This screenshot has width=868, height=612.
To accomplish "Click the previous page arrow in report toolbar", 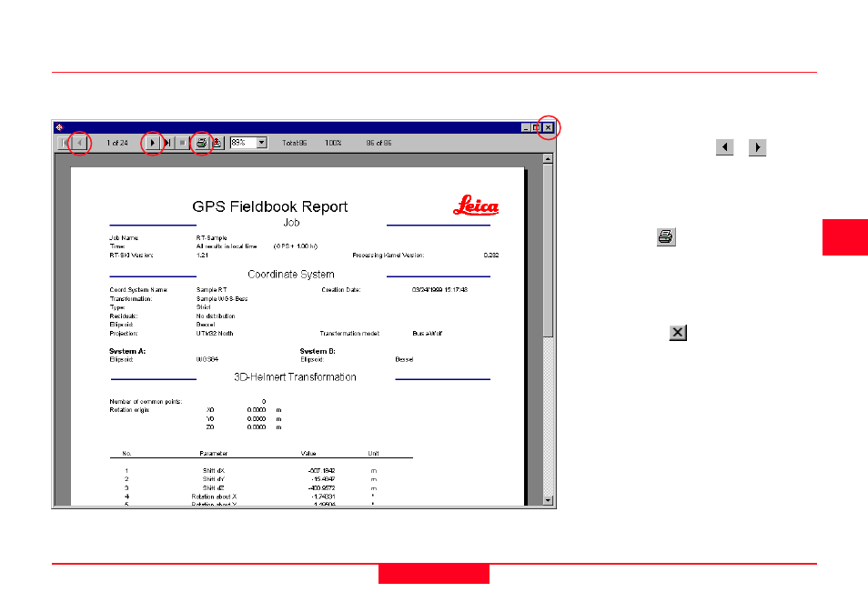I will tap(80, 143).
